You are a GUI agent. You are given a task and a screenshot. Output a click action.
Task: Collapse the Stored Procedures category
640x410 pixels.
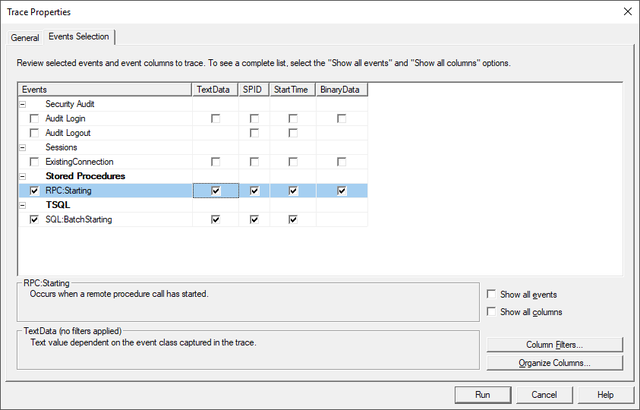(23, 176)
